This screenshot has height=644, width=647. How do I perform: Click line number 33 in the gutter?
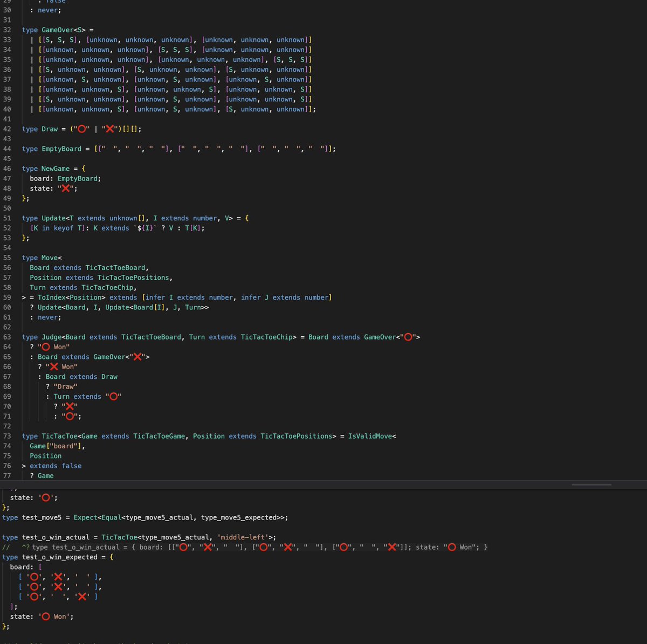coord(7,40)
